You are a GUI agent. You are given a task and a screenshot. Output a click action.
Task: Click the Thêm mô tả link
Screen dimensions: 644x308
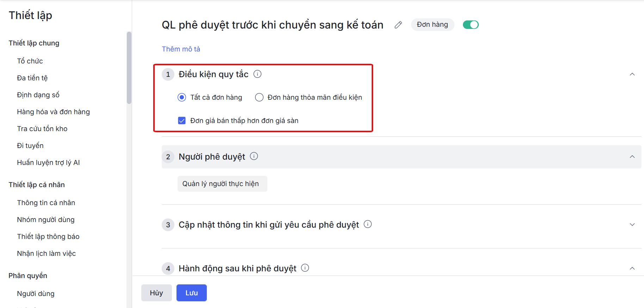tap(181, 49)
